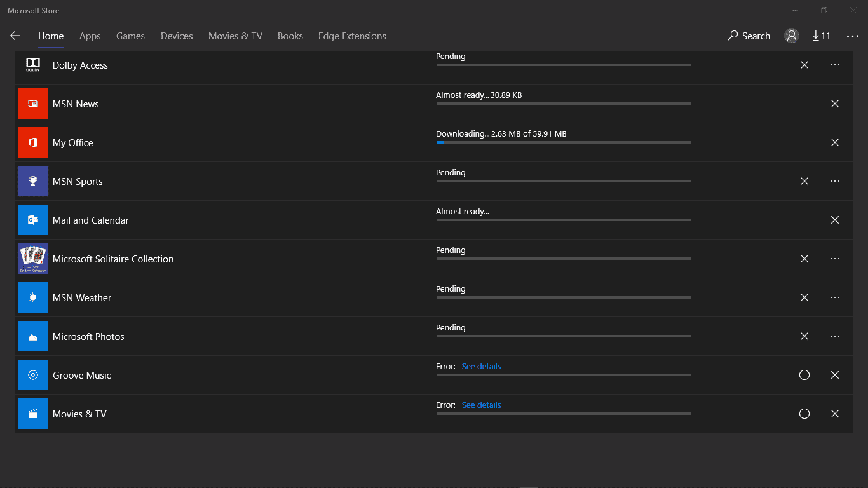Viewport: 868px width, 488px height.
Task: Click the Mail and Calendar progress bar
Action: (563, 220)
